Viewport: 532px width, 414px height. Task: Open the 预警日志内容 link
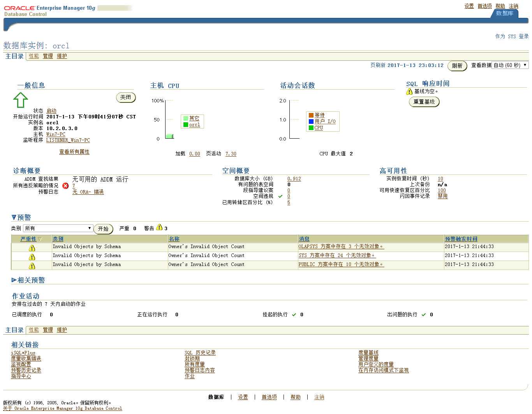(x=200, y=370)
